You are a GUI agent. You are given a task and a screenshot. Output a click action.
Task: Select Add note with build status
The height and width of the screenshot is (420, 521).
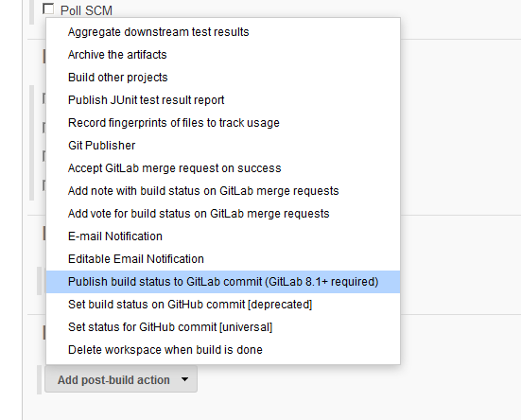click(x=223, y=191)
